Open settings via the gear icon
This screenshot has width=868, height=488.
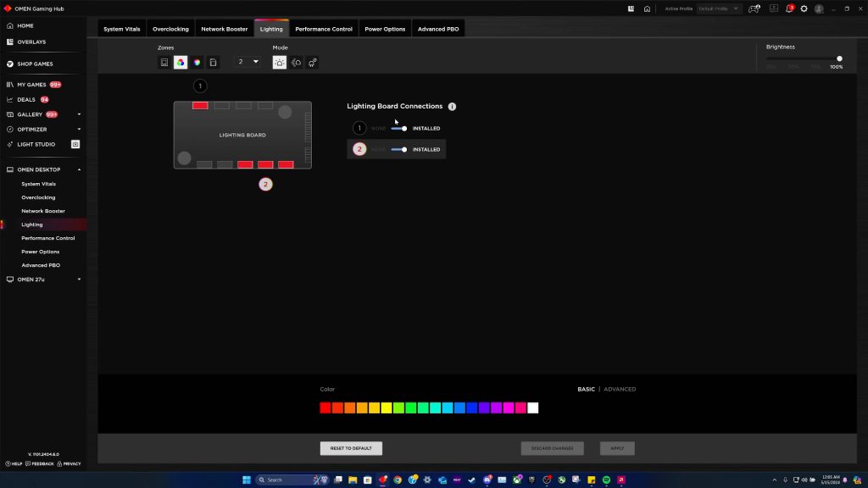(x=804, y=8)
